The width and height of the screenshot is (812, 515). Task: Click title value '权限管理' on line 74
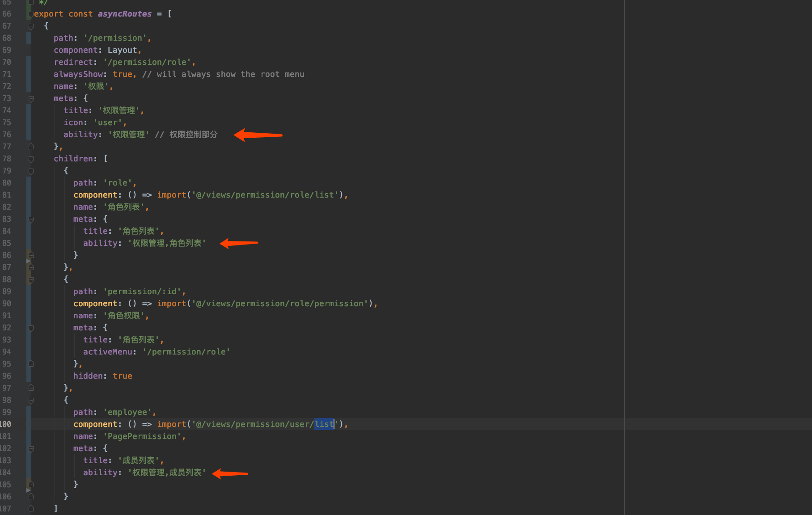(119, 110)
